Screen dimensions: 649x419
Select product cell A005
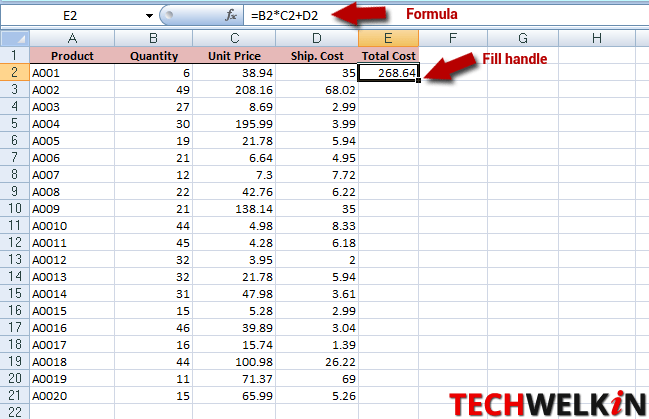[72, 141]
